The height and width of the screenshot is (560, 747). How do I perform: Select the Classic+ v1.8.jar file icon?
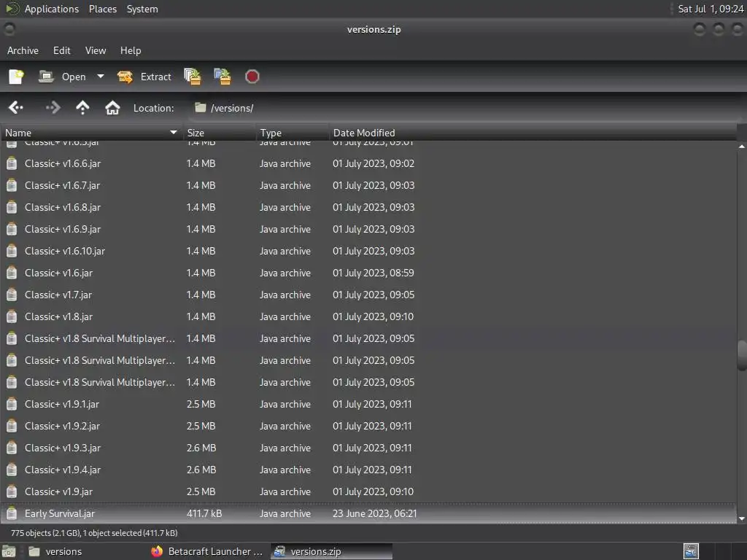12,317
